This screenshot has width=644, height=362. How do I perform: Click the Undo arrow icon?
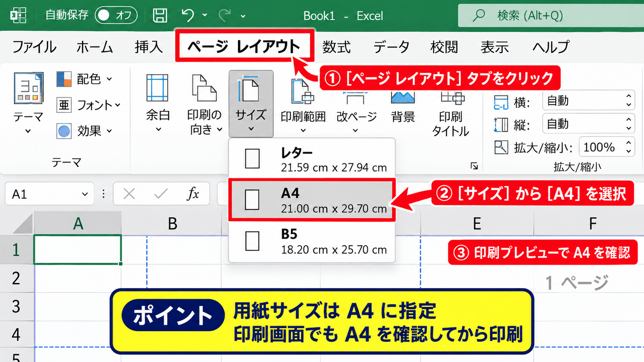188,15
